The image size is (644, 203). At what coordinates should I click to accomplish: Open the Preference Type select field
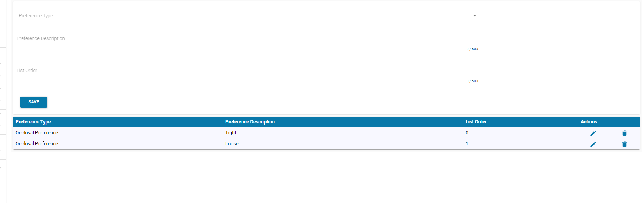click(248, 15)
